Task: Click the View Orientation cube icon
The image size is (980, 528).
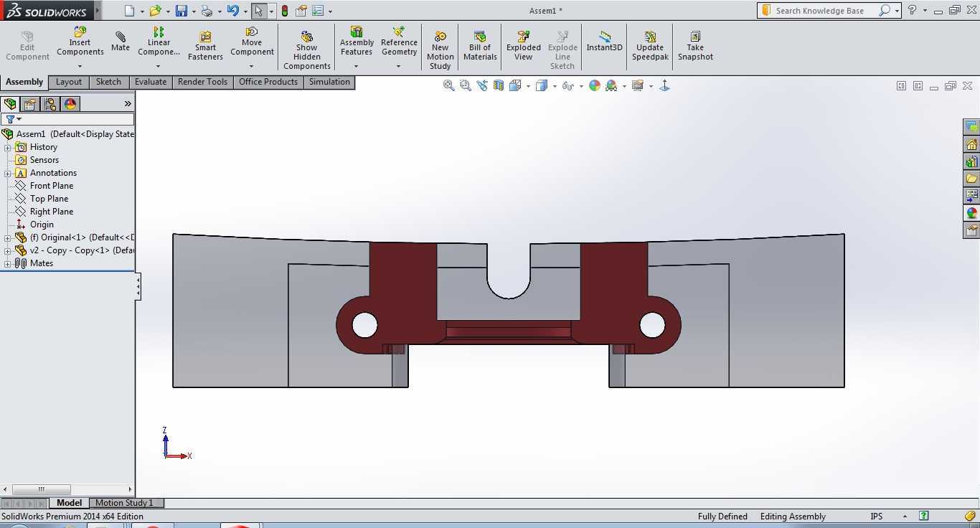Action: pyautogui.click(x=515, y=85)
